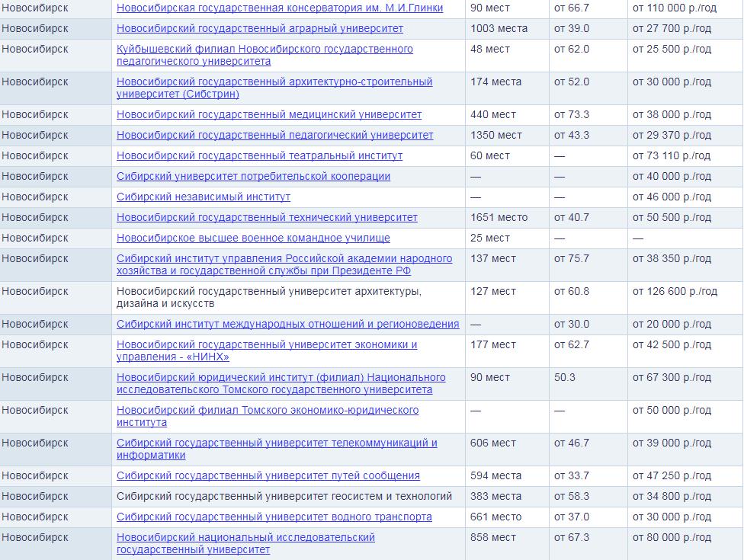Click price 'от 42 500 р./год'
The height and width of the screenshot is (560, 744).
pyautogui.click(x=672, y=344)
